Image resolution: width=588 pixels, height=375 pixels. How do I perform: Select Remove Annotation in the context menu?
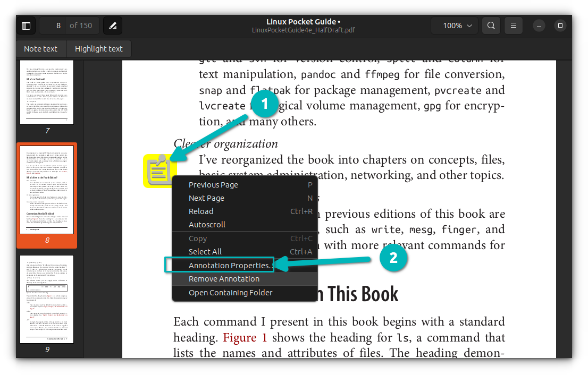click(224, 278)
